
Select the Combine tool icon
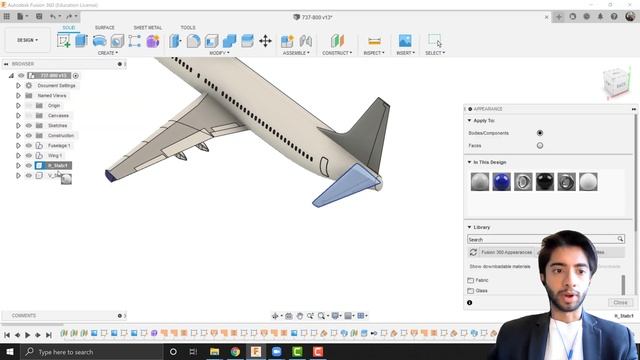(x=229, y=41)
